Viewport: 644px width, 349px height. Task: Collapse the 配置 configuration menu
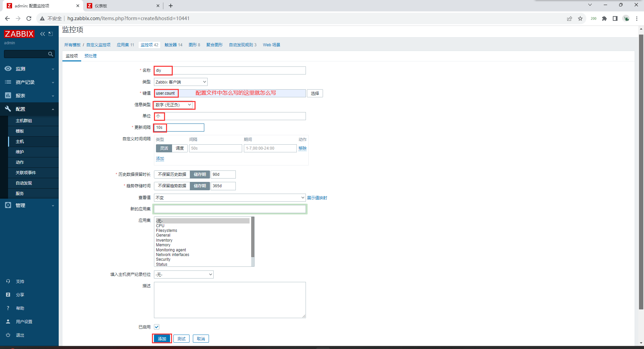coord(29,109)
